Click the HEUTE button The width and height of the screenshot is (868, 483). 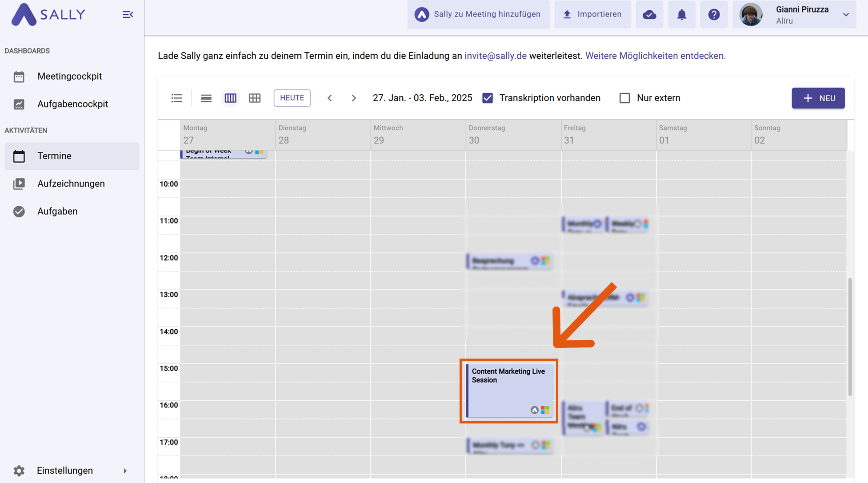click(x=292, y=98)
